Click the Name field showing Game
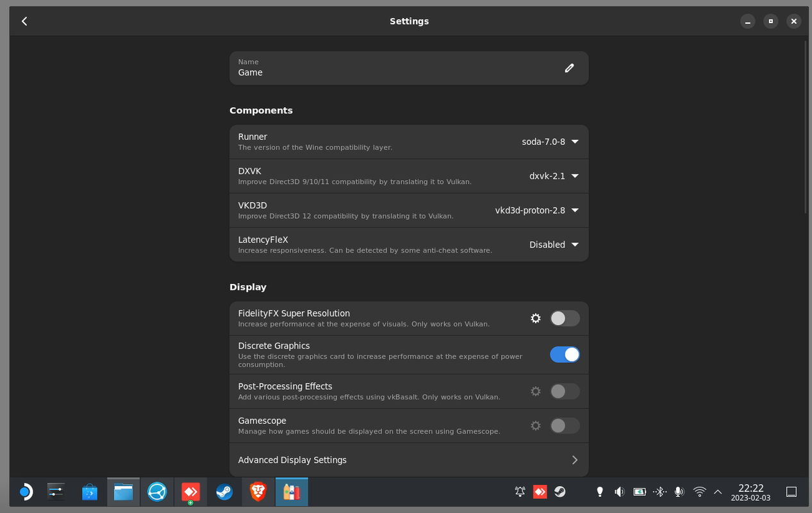The image size is (812, 513). pyautogui.click(x=409, y=68)
